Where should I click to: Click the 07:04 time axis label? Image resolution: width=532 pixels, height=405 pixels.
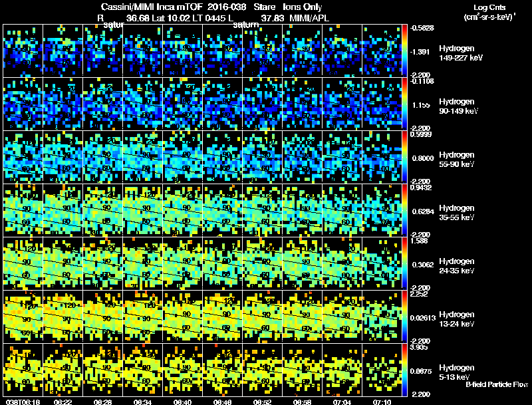point(342,402)
